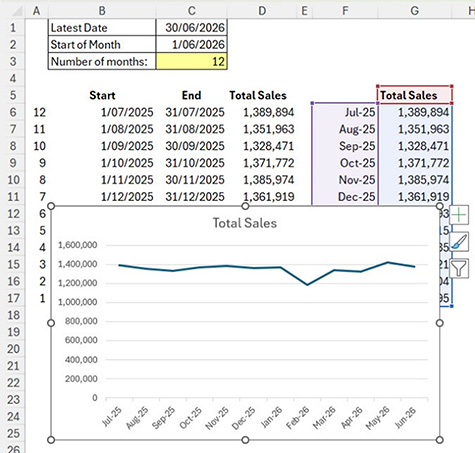The width and height of the screenshot is (475, 453).
Task: Select the 1,361,919 value in column D
Action: click(262, 197)
